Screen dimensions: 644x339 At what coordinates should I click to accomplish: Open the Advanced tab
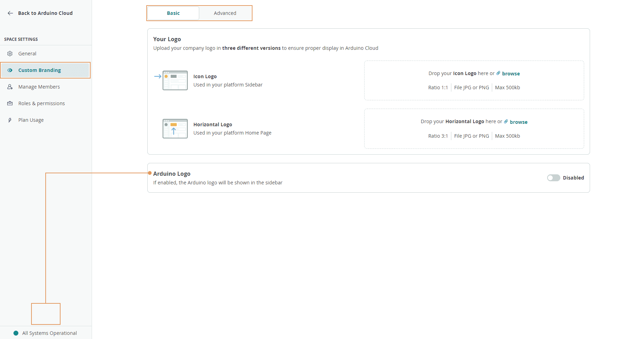(225, 13)
